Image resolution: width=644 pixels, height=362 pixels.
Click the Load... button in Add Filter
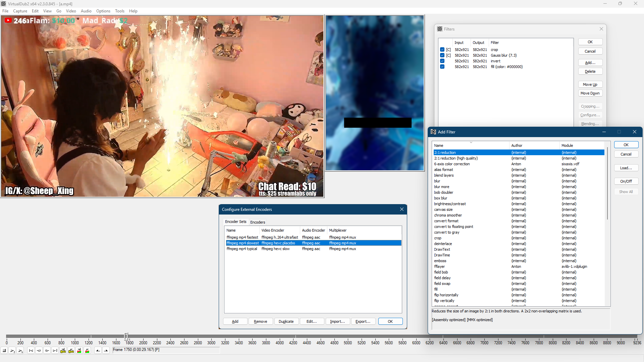tap(626, 168)
